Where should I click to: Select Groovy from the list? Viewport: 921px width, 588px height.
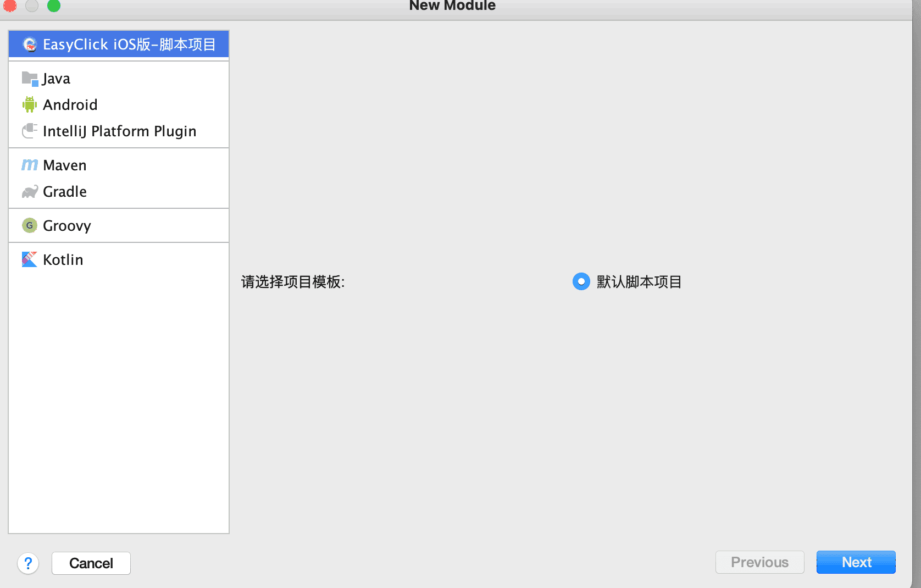pos(119,225)
